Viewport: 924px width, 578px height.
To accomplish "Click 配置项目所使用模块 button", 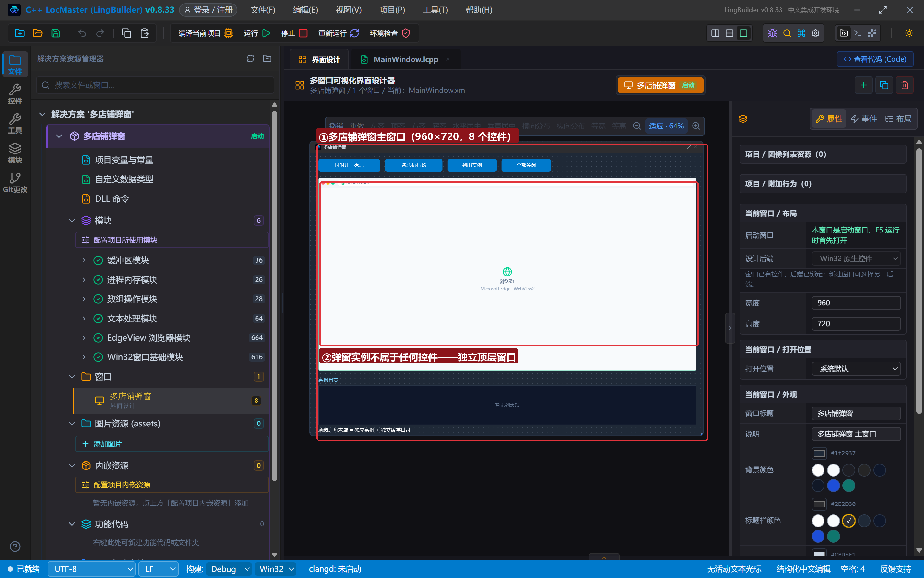I will pos(171,240).
